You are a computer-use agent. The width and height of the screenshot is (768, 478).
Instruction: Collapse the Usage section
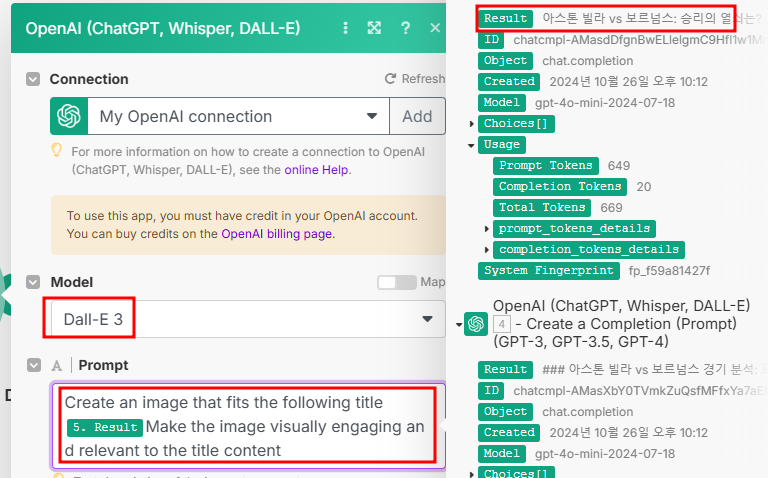tap(471, 145)
